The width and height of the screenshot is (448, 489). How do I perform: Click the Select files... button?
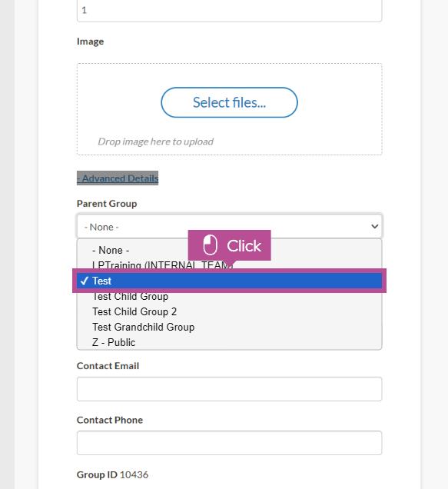(229, 102)
